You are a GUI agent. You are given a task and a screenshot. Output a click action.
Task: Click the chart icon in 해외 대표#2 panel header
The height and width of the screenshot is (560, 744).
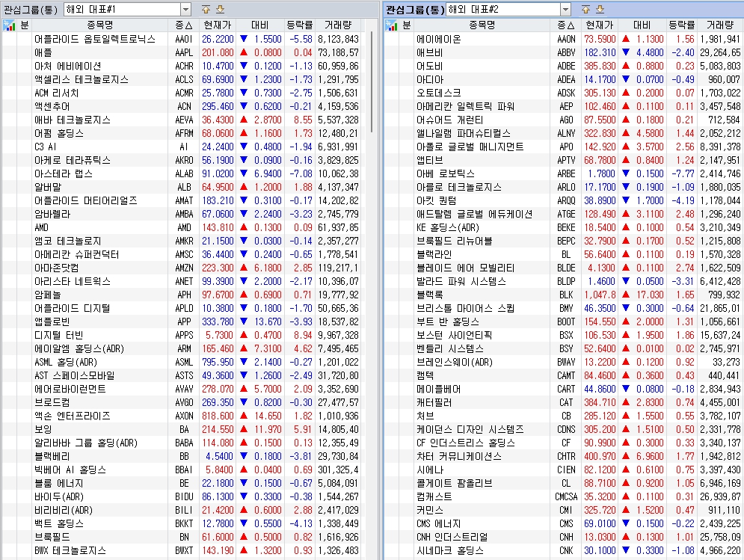click(392, 25)
